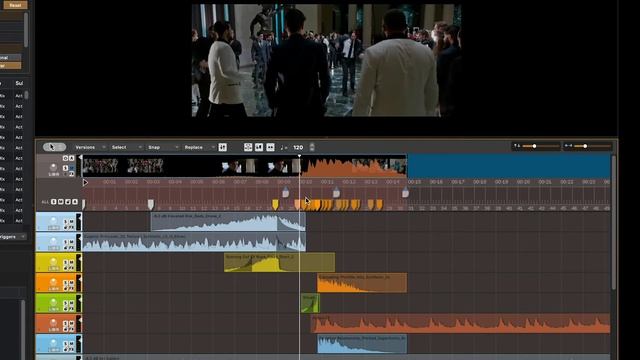The width and height of the screenshot is (640, 360).
Task: Click the play triangle at ruler start
Action: 85,182
